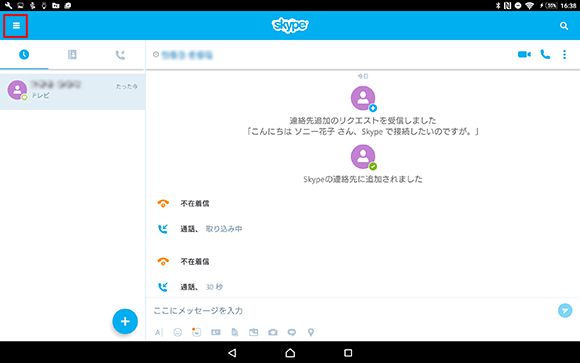Tap the Bluetooth status icon
Viewport: 580px width, 363px height.
point(498,6)
